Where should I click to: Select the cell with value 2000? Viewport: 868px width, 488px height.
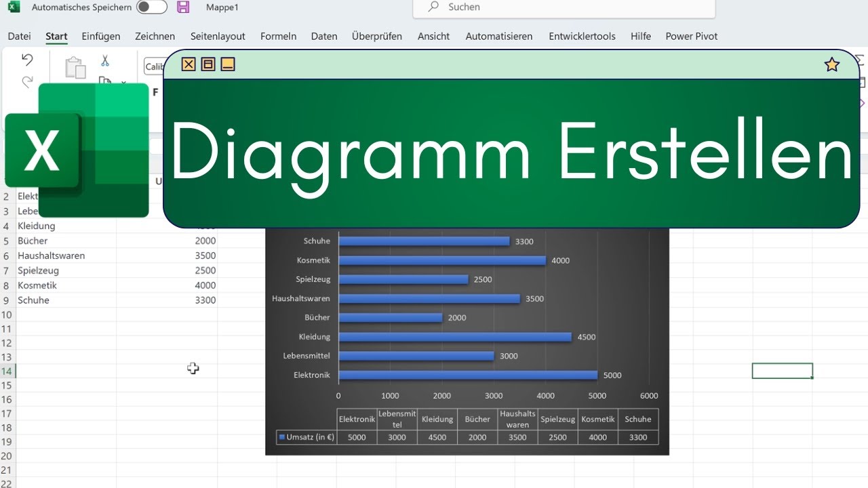(x=167, y=241)
